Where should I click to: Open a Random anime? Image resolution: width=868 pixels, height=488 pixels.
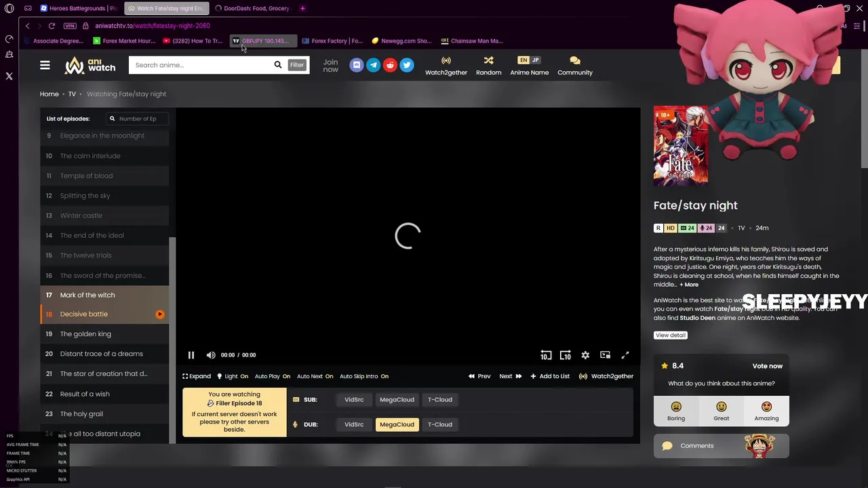click(488, 66)
